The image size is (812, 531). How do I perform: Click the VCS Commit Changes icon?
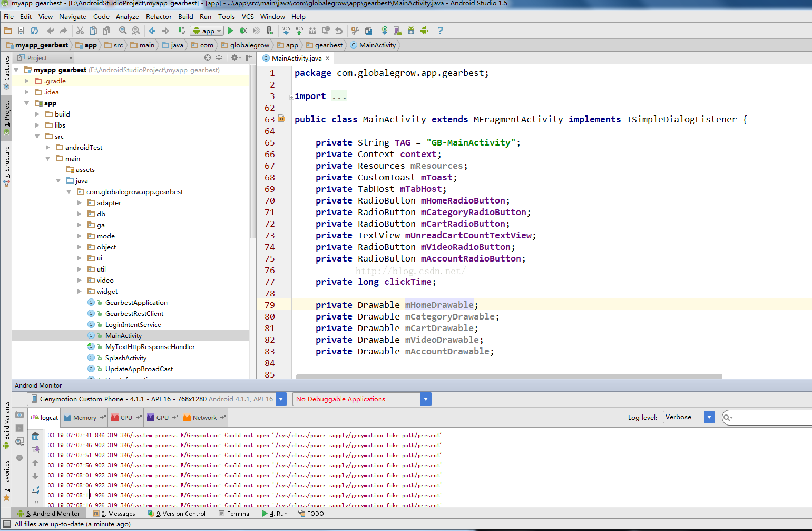(x=299, y=31)
